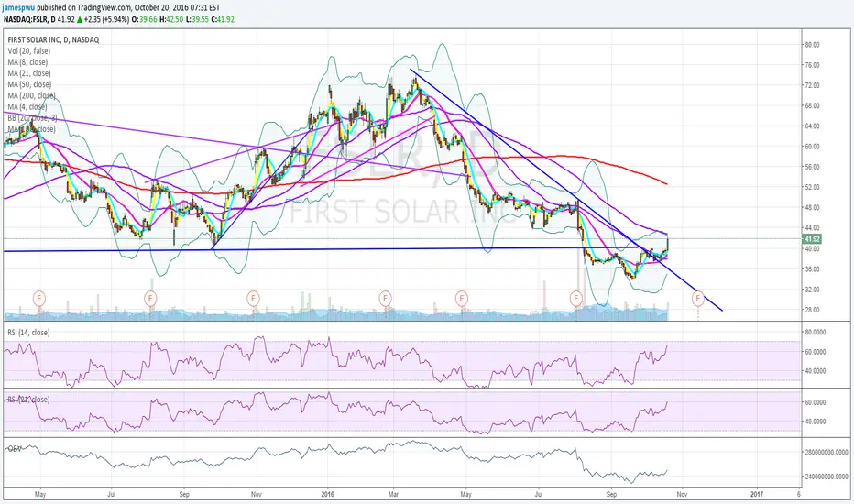The width and height of the screenshot is (854, 504).
Task: Click the L:39.55 low value
Action: click(198, 19)
